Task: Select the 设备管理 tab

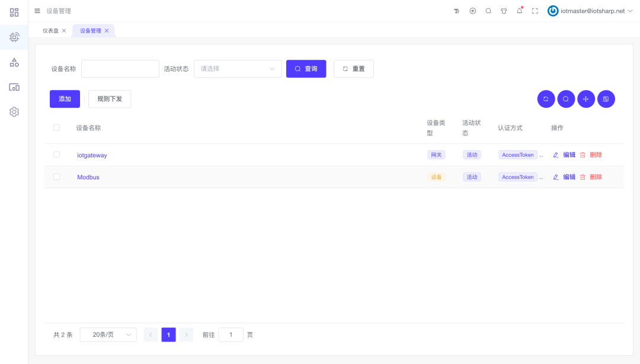Action: tap(90, 31)
